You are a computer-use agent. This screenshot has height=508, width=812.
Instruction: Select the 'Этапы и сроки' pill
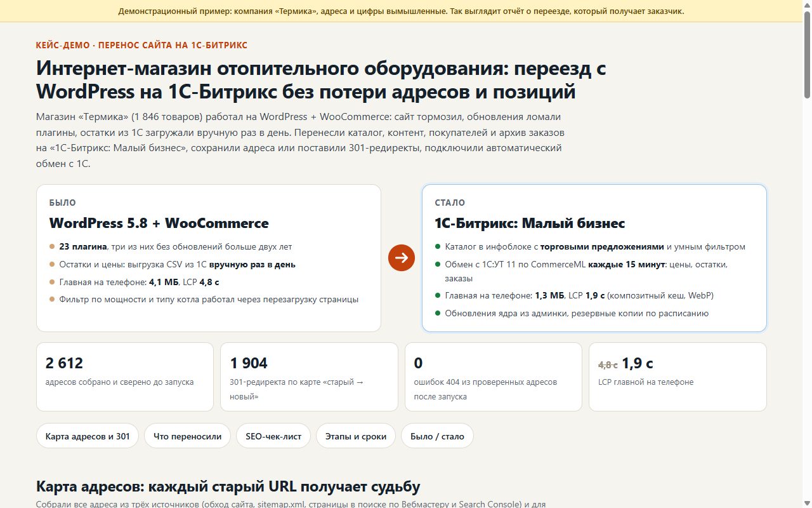356,436
